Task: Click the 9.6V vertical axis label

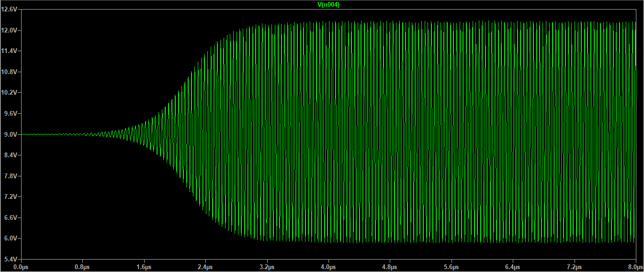Action: tap(11, 114)
